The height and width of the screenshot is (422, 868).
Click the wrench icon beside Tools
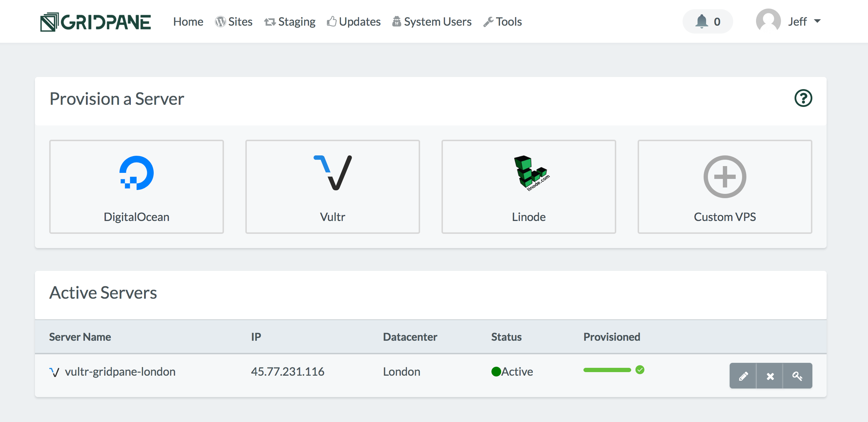coord(489,22)
